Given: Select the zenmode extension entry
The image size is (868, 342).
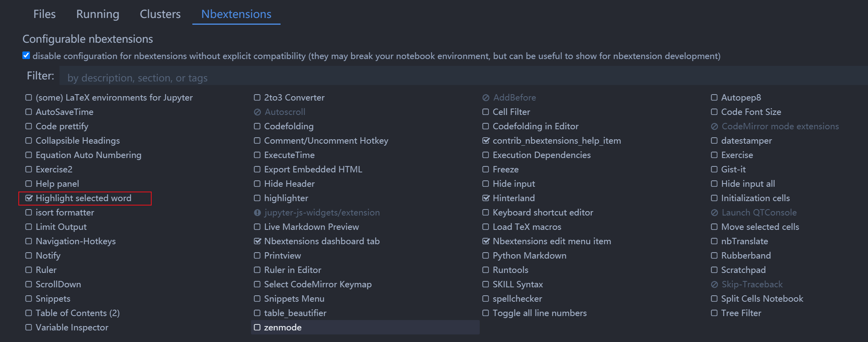Looking at the screenshot, I should [283, 327].
